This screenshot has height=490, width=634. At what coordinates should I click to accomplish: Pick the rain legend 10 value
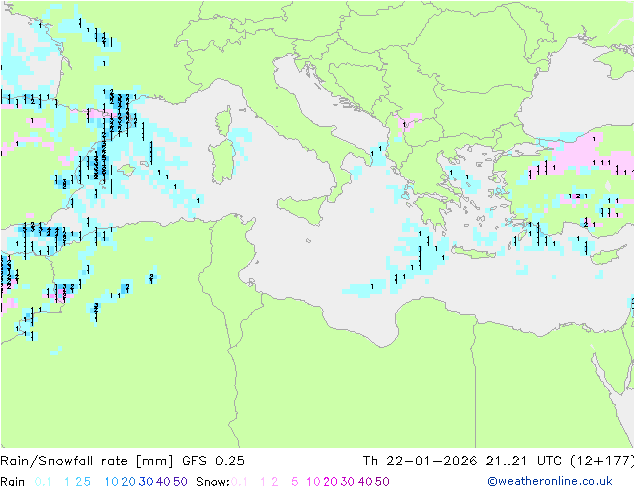click(112, 482)
